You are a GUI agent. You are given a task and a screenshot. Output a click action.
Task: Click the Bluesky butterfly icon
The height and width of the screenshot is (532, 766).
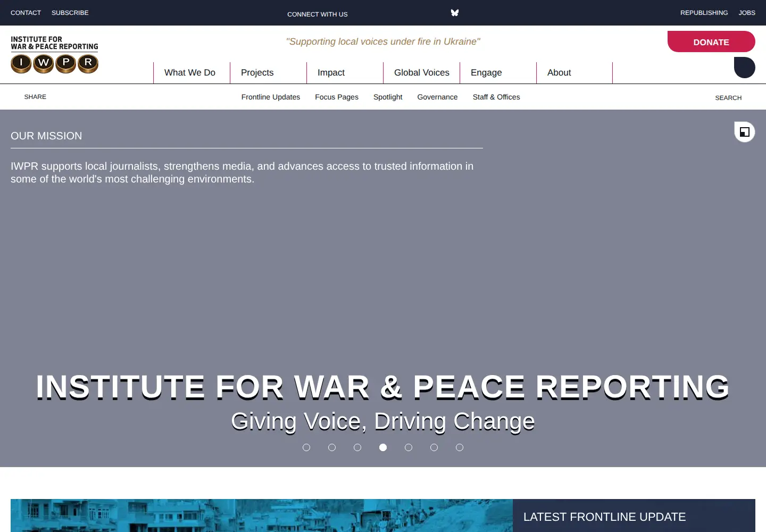[455, 13]
